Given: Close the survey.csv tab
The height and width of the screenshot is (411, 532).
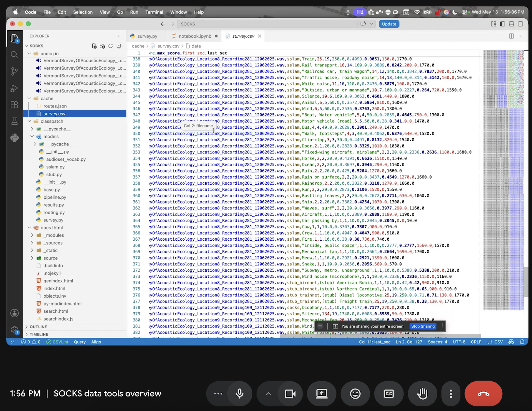Looking at the screenshot, I should (259, 36).
